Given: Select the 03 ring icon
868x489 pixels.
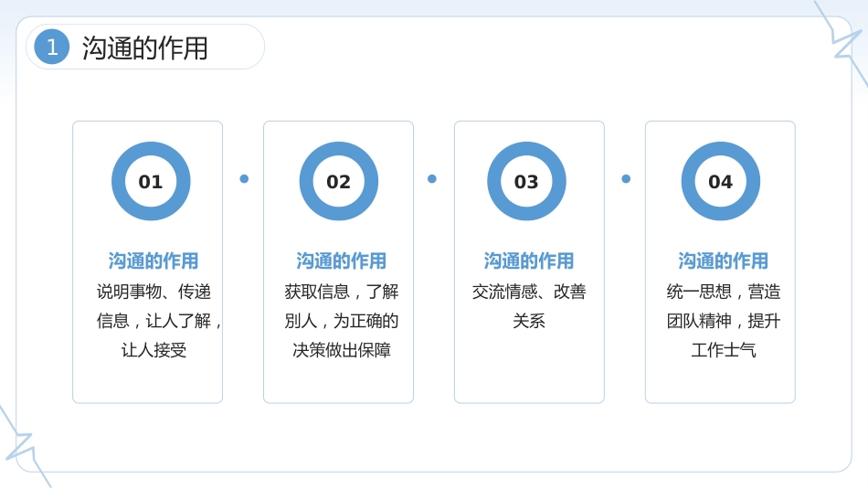Looking at the screenshot, I should click(526, 181).
